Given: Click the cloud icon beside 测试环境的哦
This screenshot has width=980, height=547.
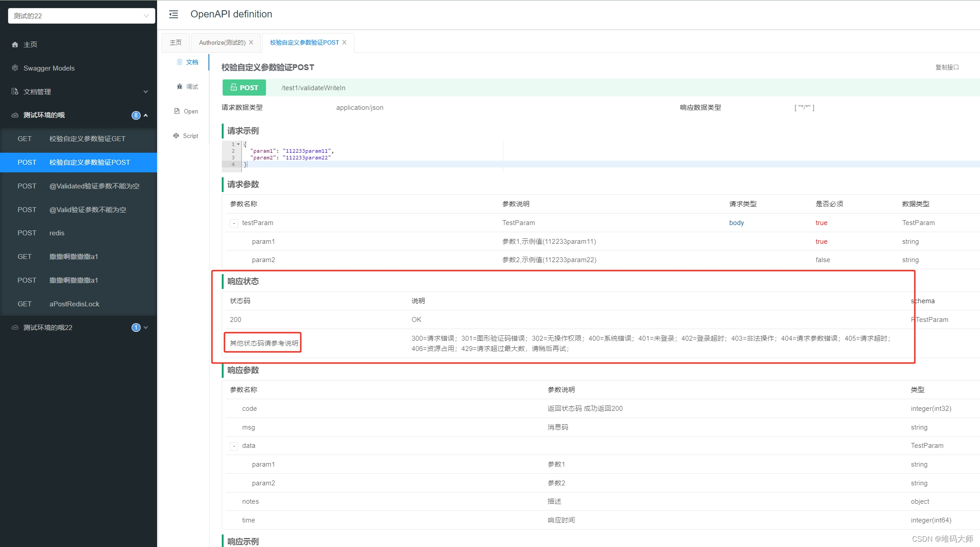Looking at the screenshot, I should pyautogui.click(x=15, y=115).
